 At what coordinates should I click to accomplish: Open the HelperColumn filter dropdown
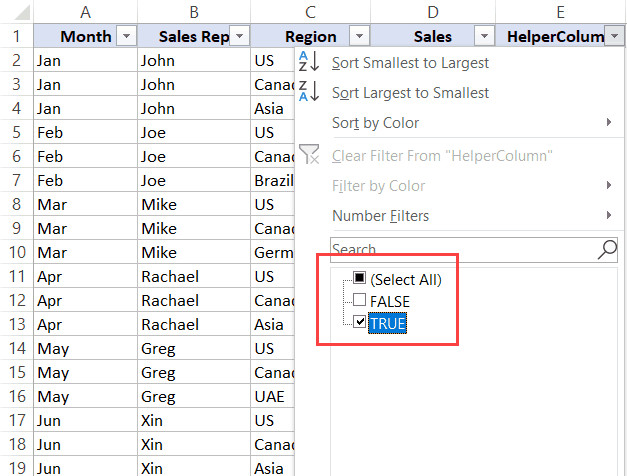[x=613, y=37]
